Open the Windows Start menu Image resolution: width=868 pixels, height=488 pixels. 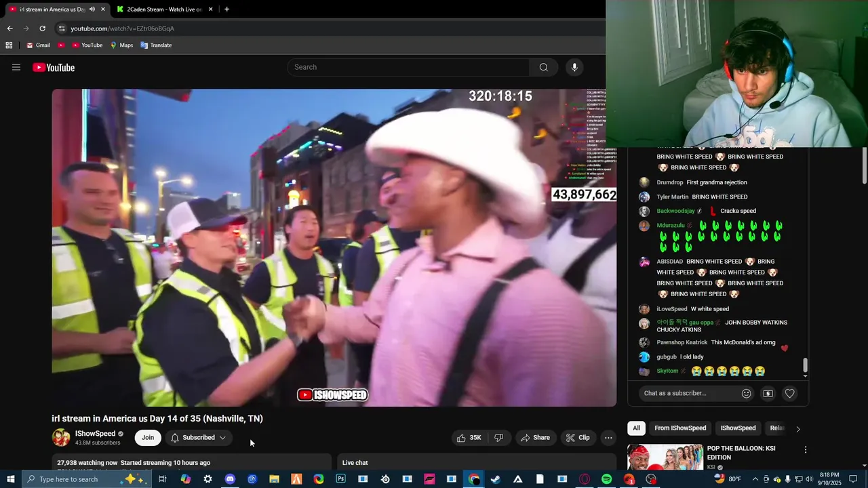[9, 479]
